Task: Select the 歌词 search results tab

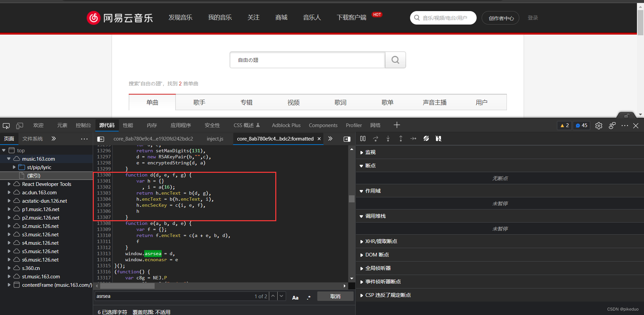Action: point(340,103)
